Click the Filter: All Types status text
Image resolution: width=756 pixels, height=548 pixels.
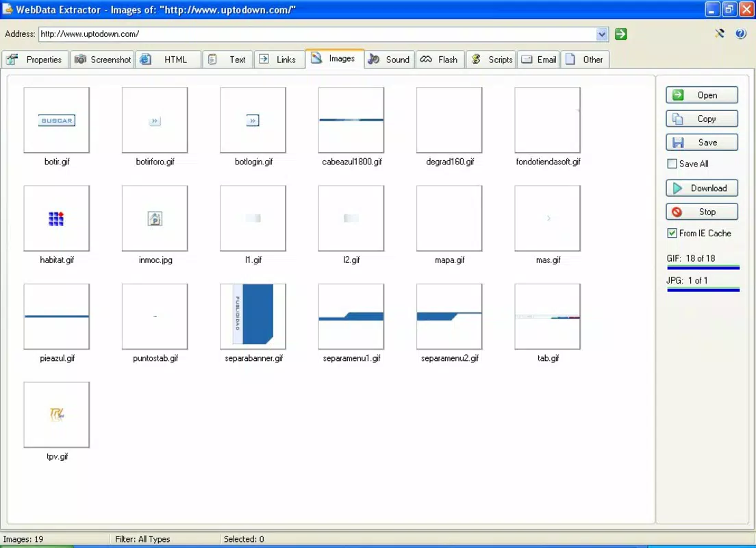tap(142, 539)
